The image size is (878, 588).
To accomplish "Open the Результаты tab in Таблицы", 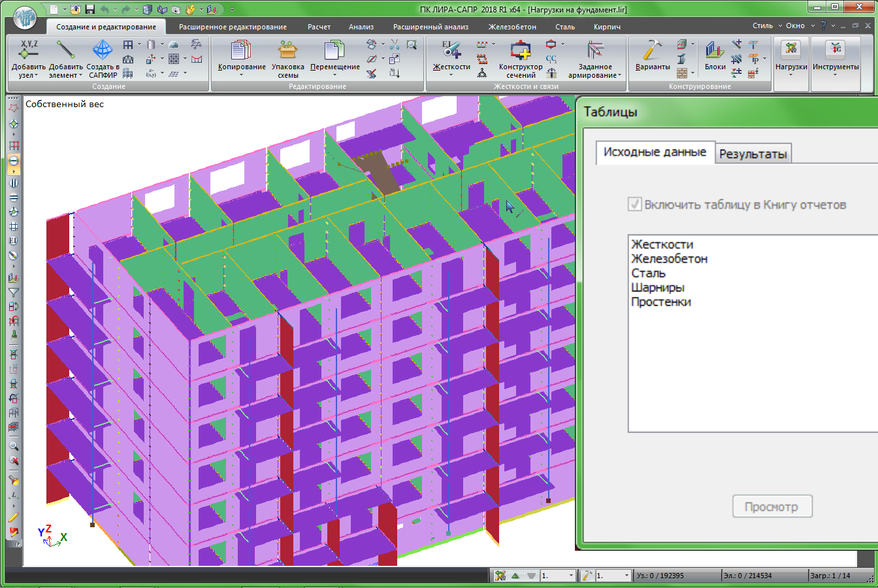I will pos(753,154).
